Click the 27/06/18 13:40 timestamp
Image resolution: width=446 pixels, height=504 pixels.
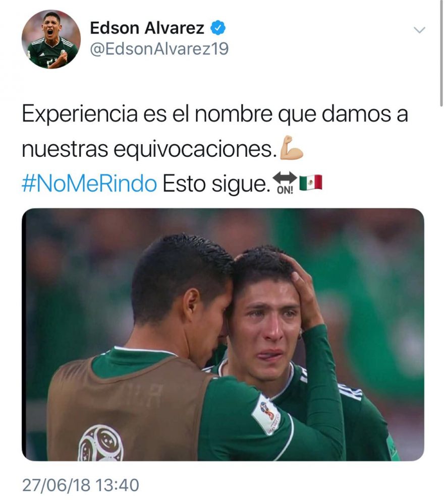coord(80,485)
